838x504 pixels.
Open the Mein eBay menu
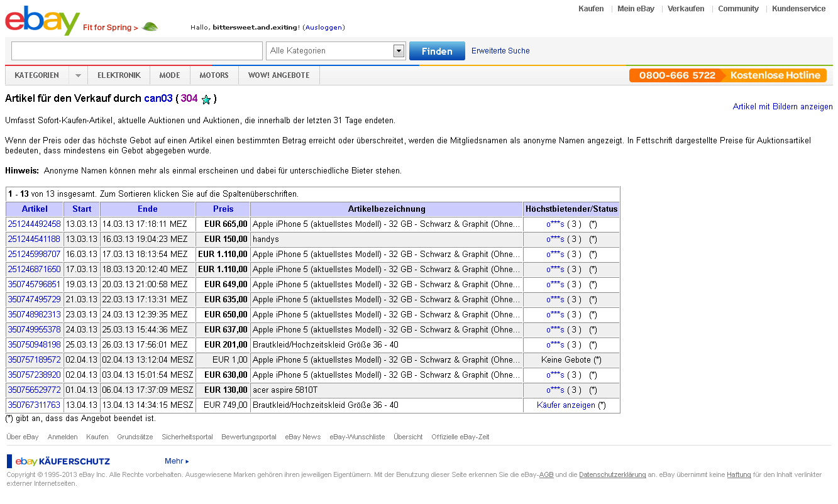[x=636, y=9]
